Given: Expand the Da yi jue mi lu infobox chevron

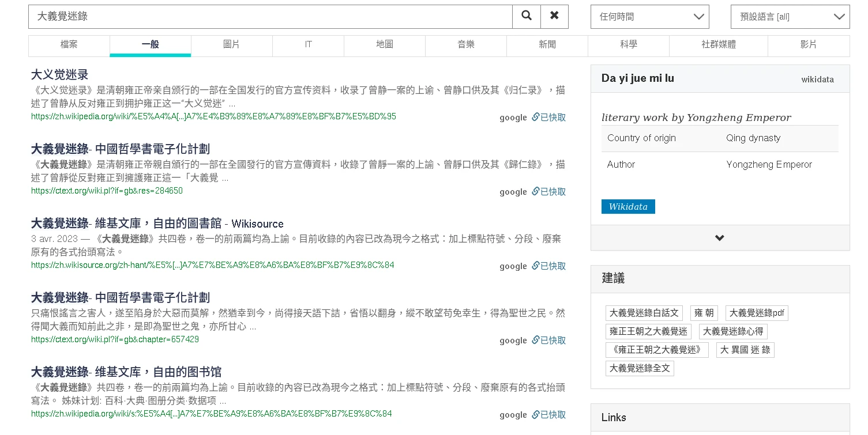Looking at the screenshot, I should point(719,238).
